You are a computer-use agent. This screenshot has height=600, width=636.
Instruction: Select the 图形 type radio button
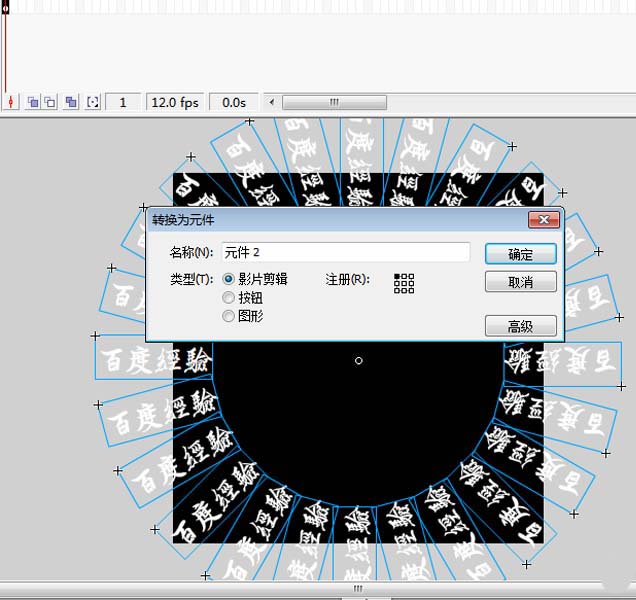pos(228,316)
